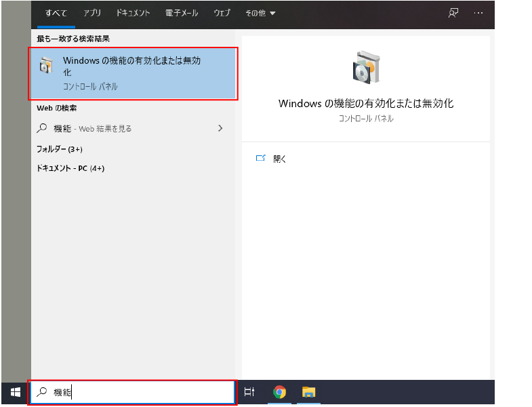Expand the 機能 web result chevron
Image resolution: width=532 pixels, height=407 pixels.
tap(220, 128)
